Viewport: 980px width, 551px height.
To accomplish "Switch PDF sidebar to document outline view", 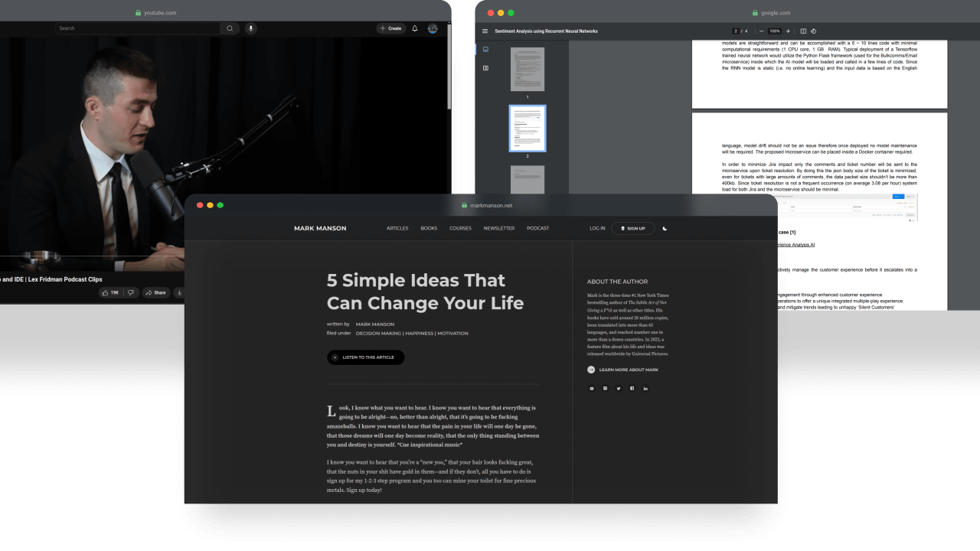I will (x=485, y=68).
